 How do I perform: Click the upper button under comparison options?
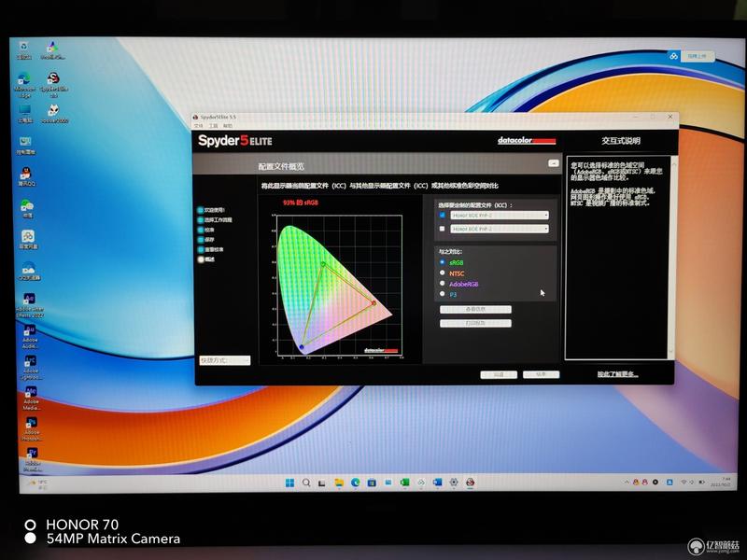(x=475, y=310)
